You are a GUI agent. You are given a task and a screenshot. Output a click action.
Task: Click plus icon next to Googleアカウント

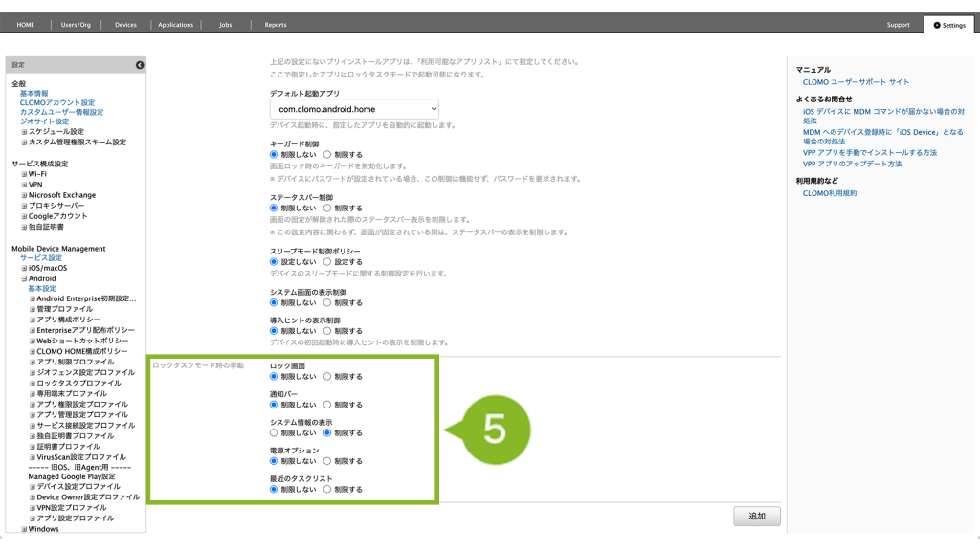click(x=24, y=217)
